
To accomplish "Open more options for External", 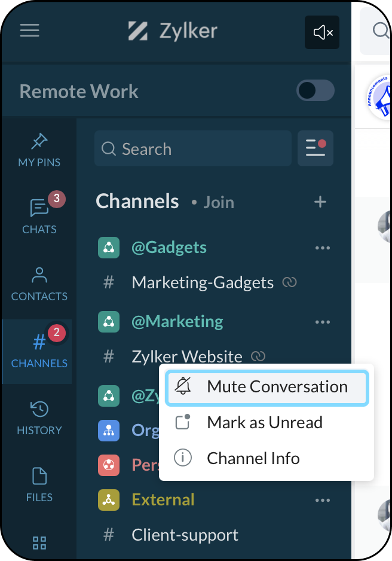I will click(x=322, y=500).
